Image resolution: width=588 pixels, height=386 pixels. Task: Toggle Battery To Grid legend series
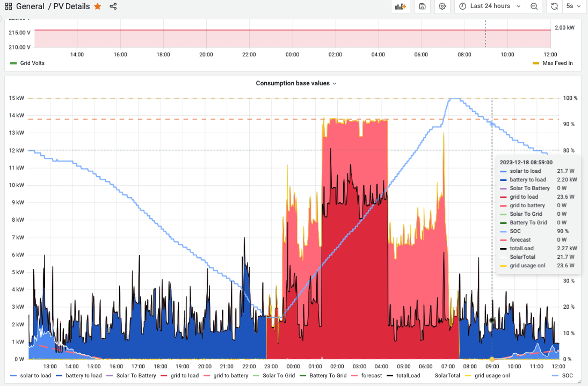(x=328, y=375)
